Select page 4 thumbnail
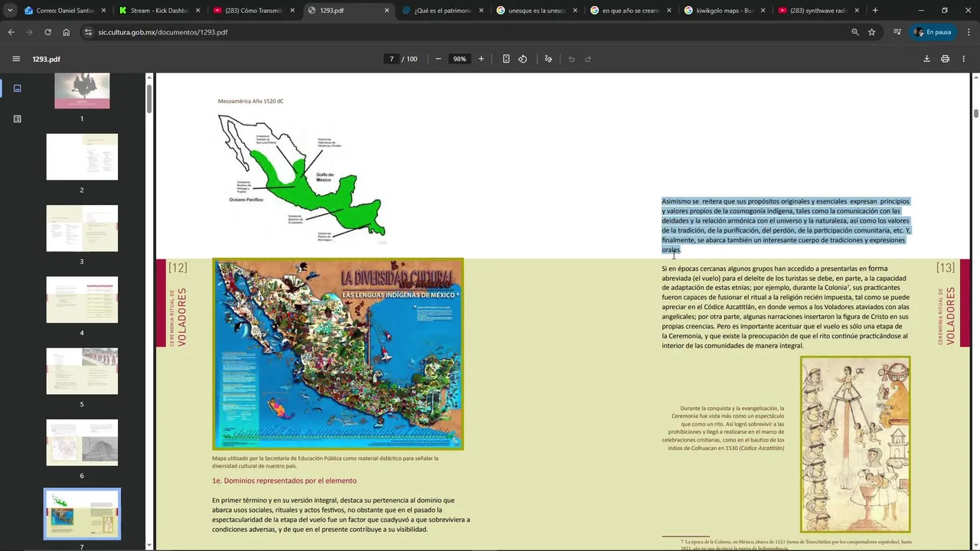This screenshot has width=980, height=551. (x=82, y=299)
